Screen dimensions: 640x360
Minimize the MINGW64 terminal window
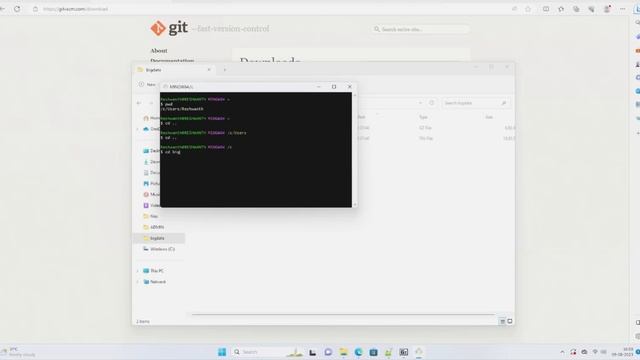(319, 87)
